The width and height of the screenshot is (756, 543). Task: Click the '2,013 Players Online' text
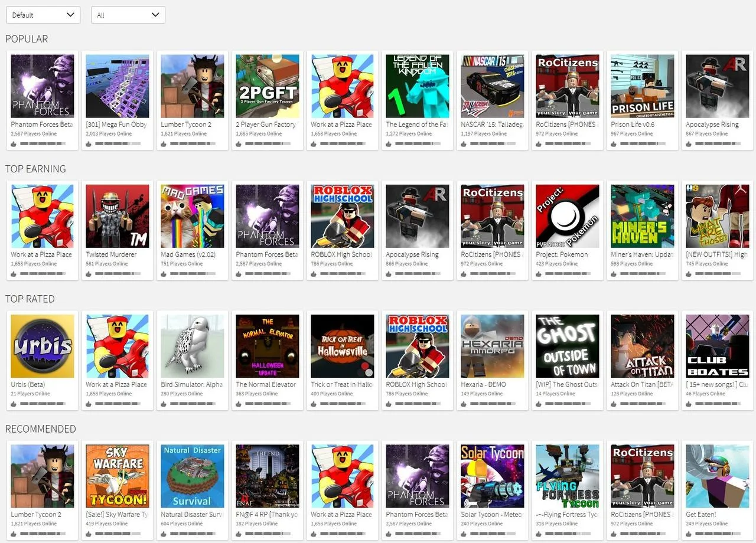click(x=109, y=134)
